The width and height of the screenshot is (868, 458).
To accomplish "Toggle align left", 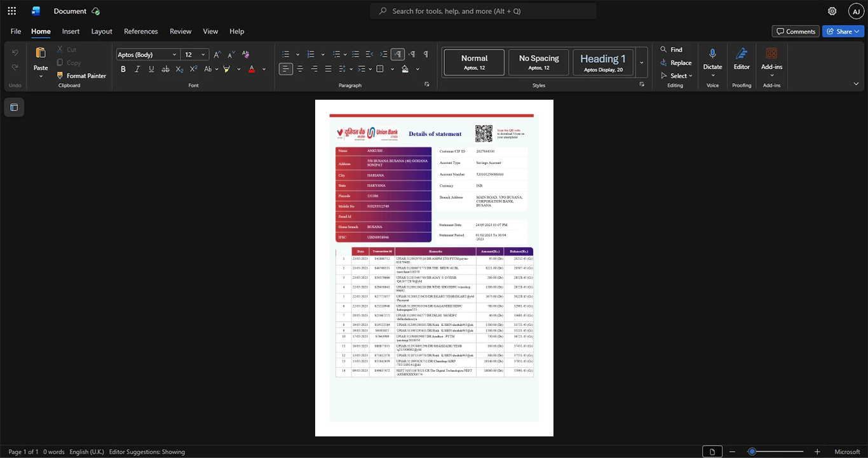I will (x=286, y=69).
